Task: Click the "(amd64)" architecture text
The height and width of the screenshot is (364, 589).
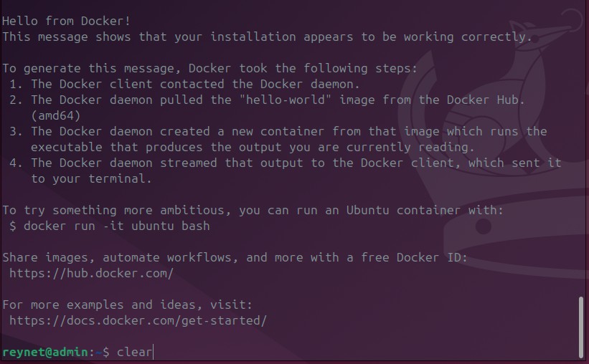Action: pos(55,115)
